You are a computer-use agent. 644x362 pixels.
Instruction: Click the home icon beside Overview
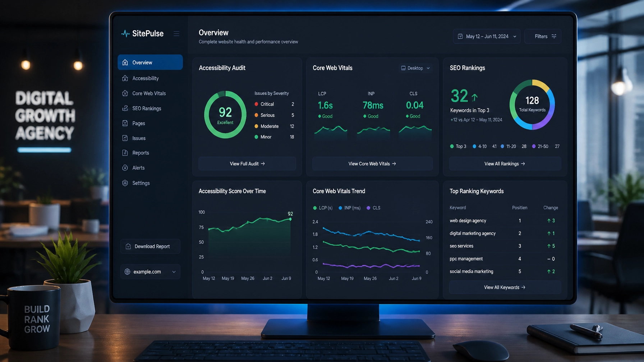tap(125, 62)
